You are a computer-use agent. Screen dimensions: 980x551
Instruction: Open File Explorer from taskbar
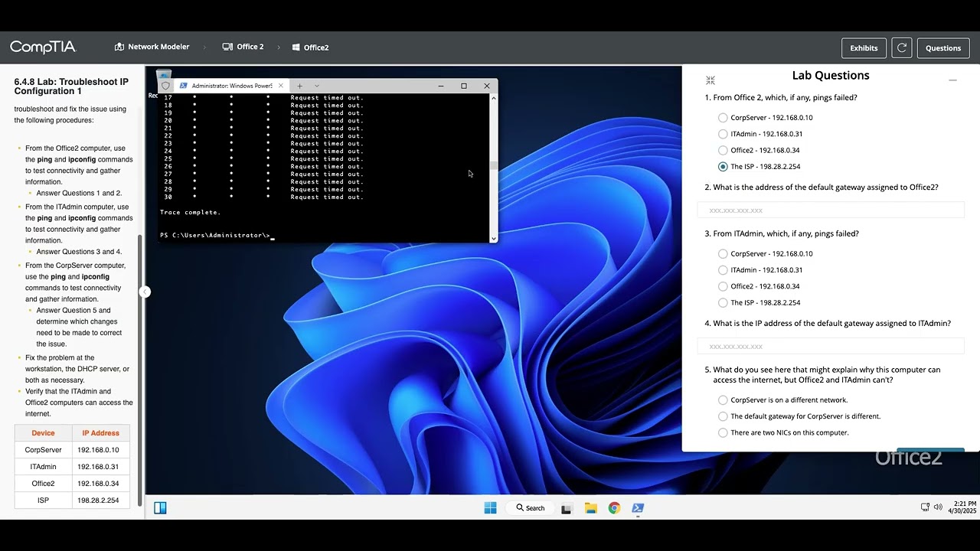(590, 508)
